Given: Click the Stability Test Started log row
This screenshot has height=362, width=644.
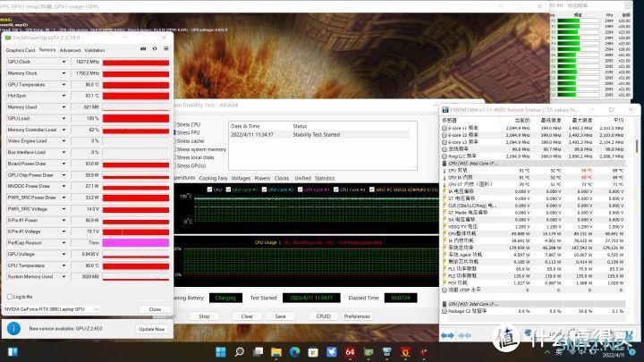Looking at the screenshot, I should [319, 135].
